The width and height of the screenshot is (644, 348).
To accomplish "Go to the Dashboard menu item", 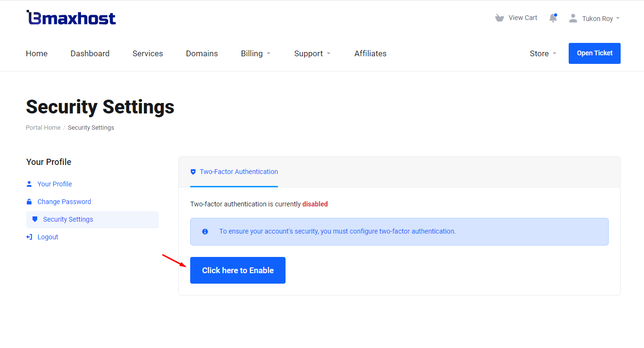I will pos(90,53).
